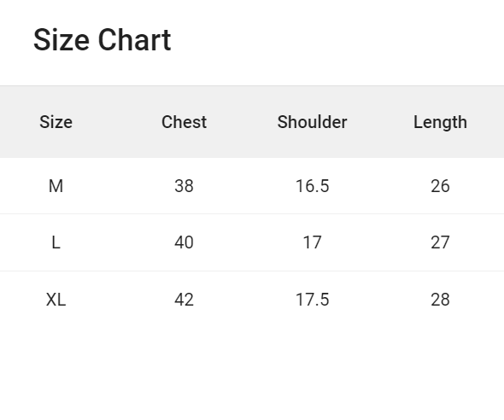Select the Length column header

tap(440, 122)
